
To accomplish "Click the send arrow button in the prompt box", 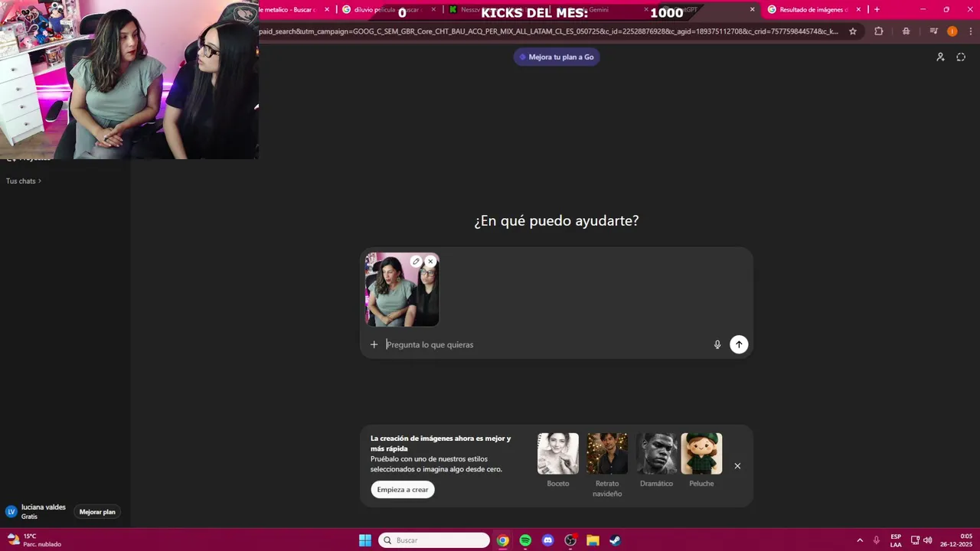I will pos(738,344).
